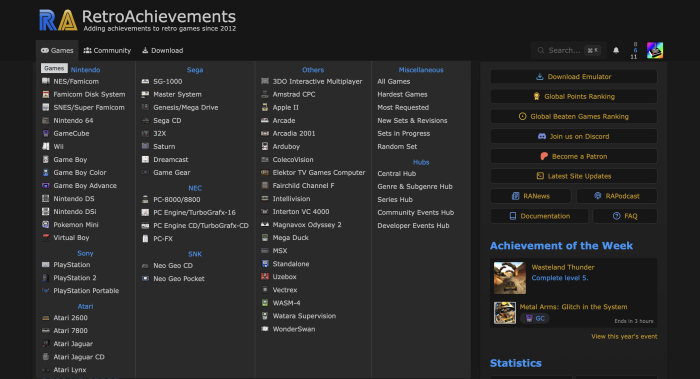700x379 pixels.
Task: Click the GC console tag
Action: tap(535, 318)
